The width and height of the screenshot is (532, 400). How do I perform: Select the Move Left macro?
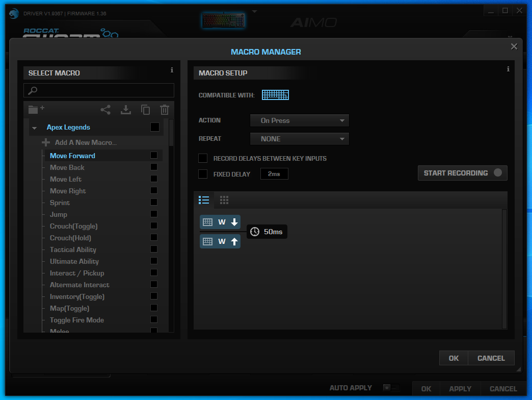tap(66, 179)
